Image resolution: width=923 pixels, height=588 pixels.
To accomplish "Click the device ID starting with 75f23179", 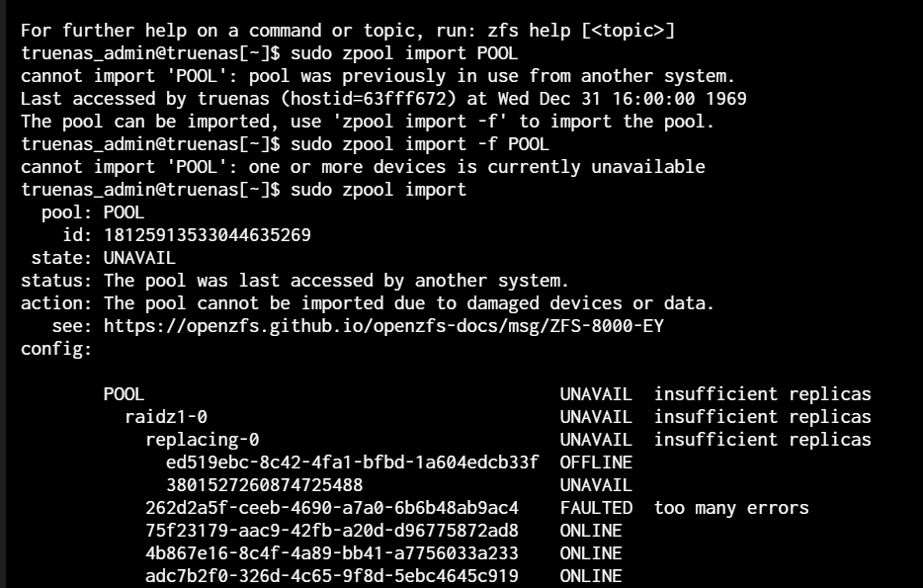I will point(331,531).
